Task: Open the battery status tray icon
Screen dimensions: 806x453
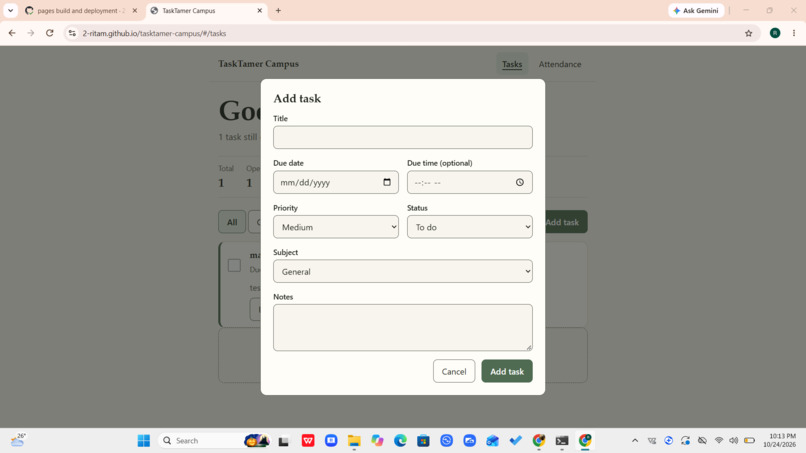Action: (x=749, y=441)
